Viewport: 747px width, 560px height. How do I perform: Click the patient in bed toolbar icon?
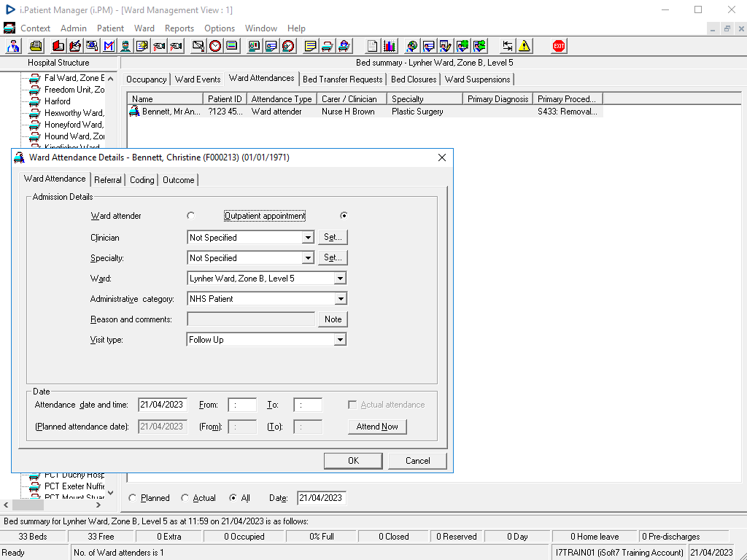[344, 46]
